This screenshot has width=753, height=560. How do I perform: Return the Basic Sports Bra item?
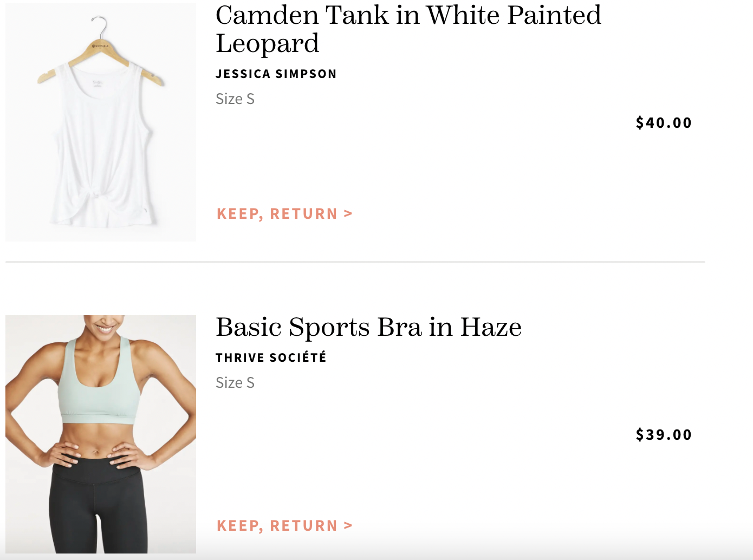(x=309, y=524)
